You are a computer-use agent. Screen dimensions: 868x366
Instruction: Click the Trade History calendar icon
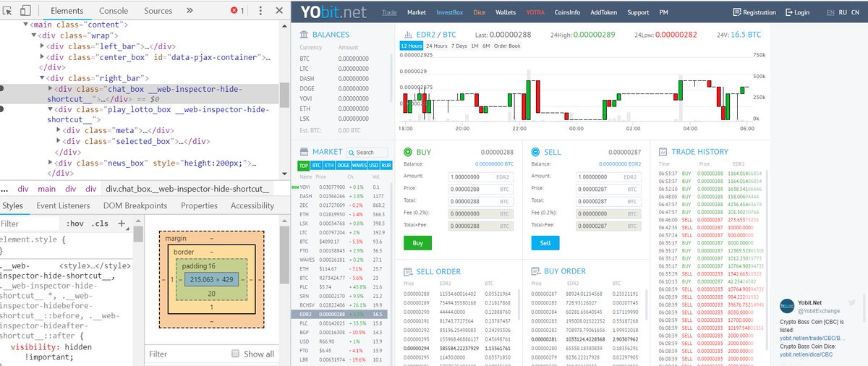(663, 152)
